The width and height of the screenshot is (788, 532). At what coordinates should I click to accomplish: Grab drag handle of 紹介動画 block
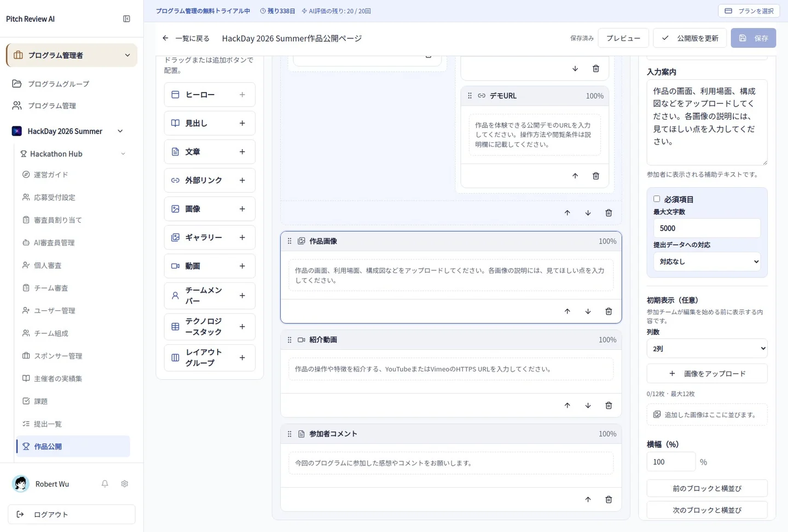click(x=289, y=340)
